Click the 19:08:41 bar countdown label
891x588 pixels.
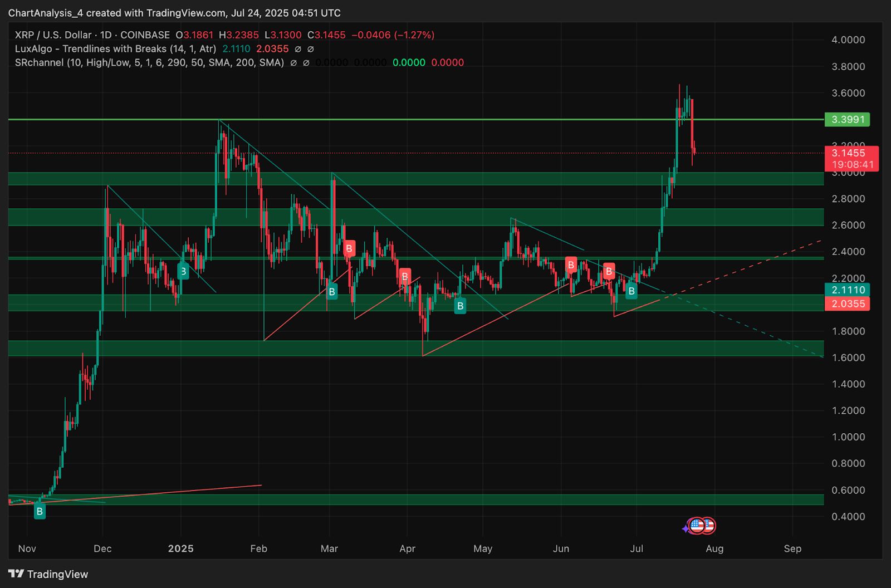point(853,165)
